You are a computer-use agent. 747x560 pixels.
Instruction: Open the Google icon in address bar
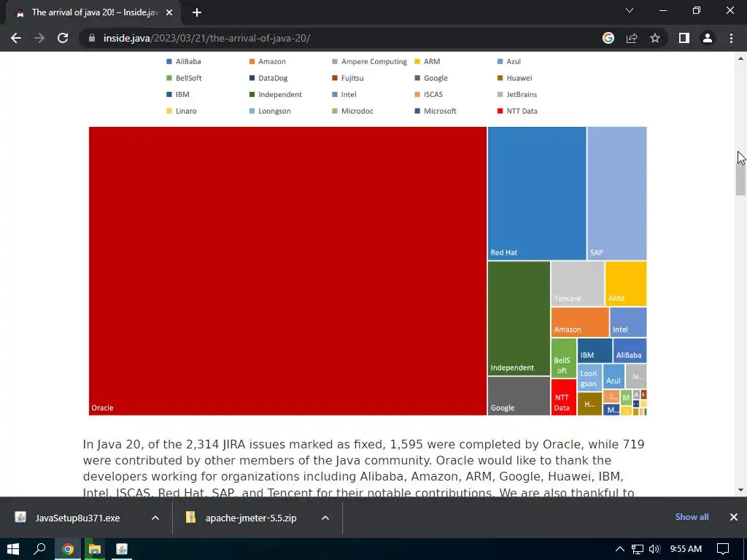point(608,38)
